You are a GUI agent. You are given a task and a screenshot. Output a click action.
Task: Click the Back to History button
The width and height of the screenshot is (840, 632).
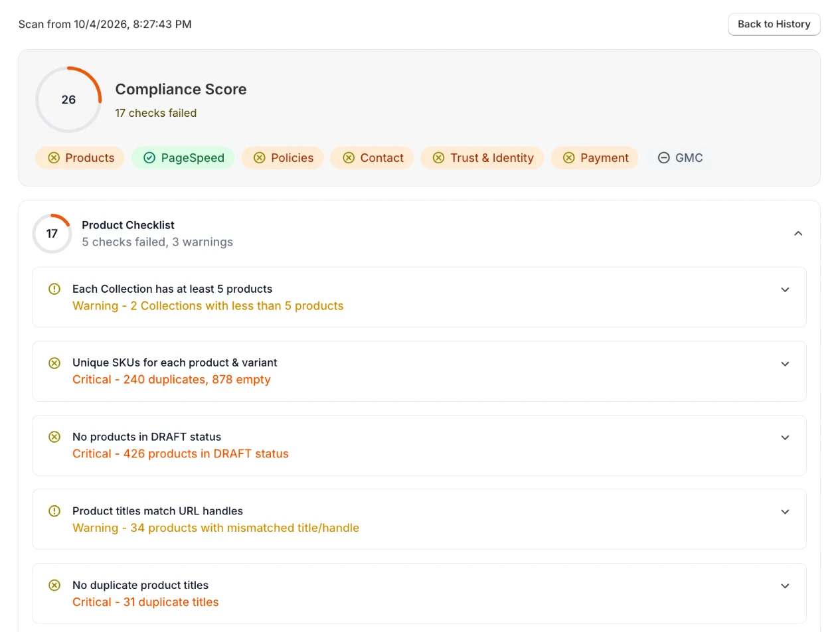click(x=774, y=24)
